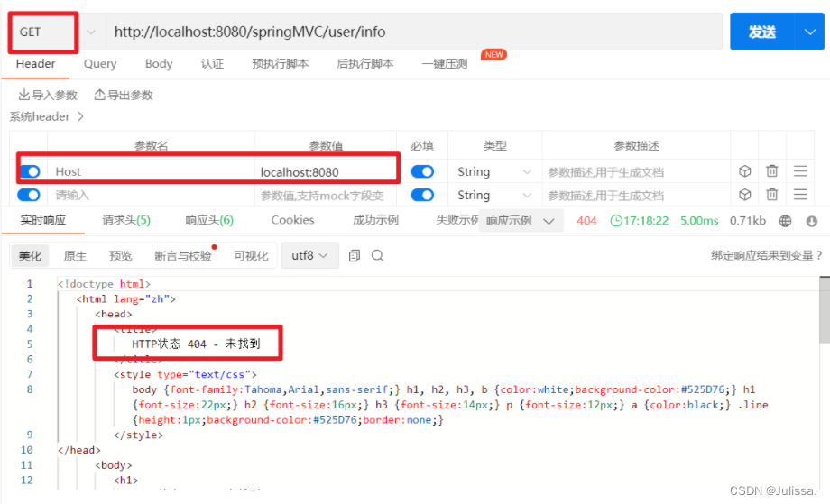
Task: Switch to the Header tab
Action: point(35,63)
